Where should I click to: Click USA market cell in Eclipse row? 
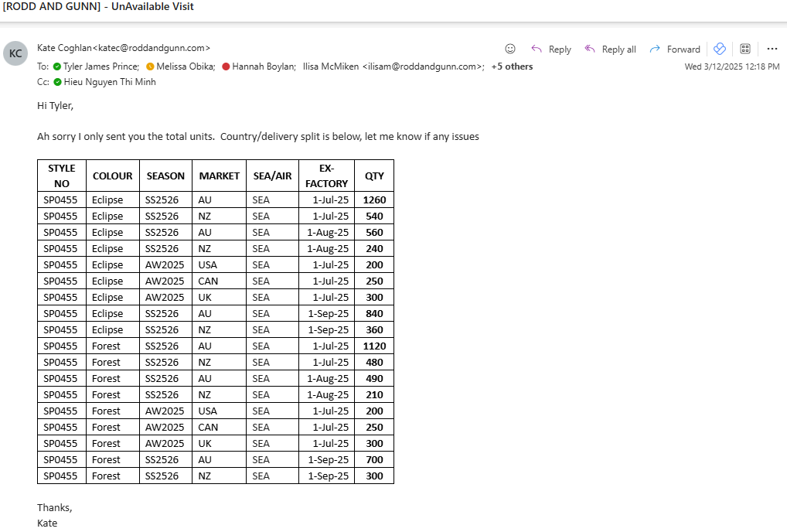[219, 264]
